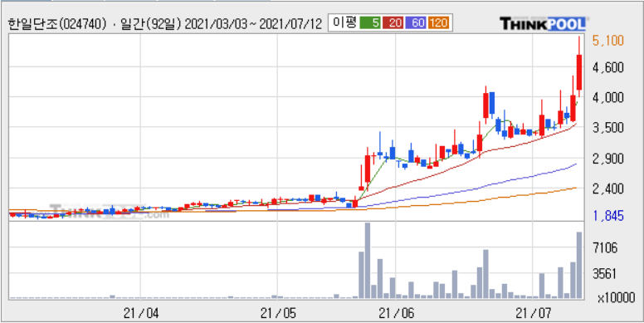The width and height of the screenshot is (644, 323).
Task: Click the 4,600 price axis label
Action: [608, 67]
